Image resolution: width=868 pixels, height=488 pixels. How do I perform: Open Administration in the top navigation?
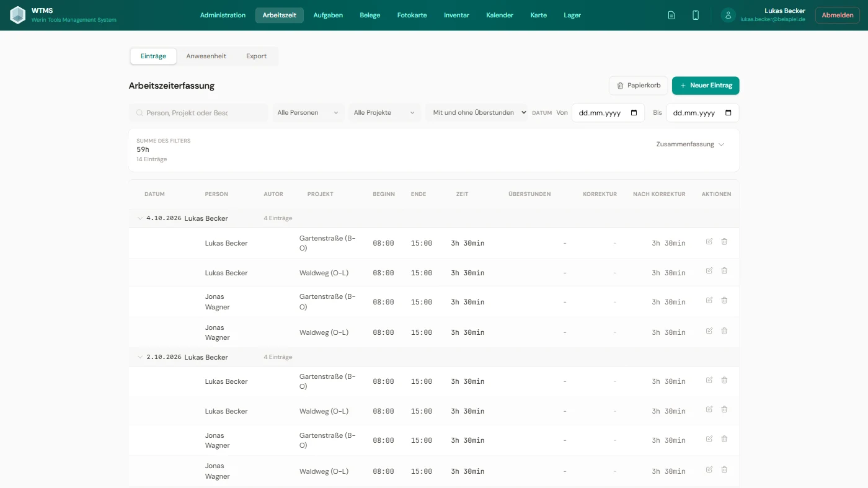click(x=223, y=16)
